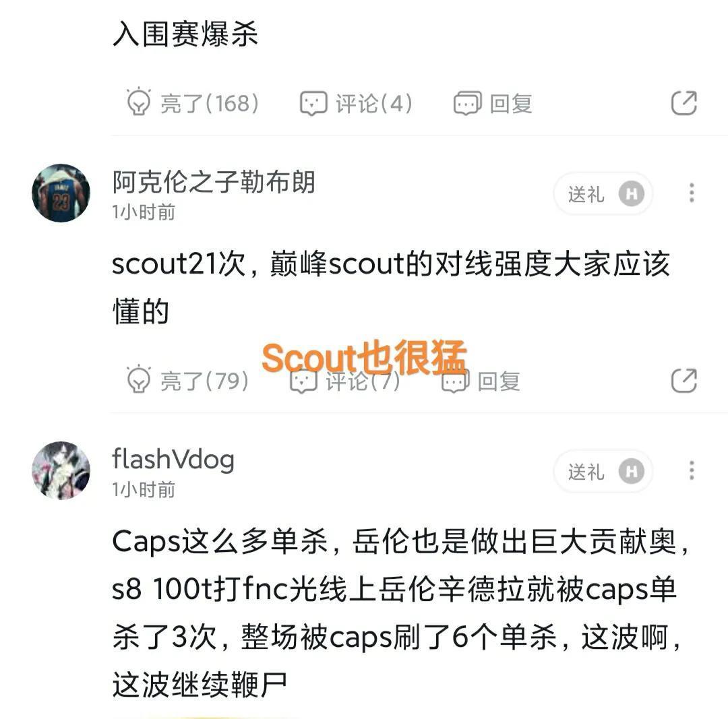Open flashVdog username profile link
Viewport: 728px width, 719px height.
coord(173,459)
